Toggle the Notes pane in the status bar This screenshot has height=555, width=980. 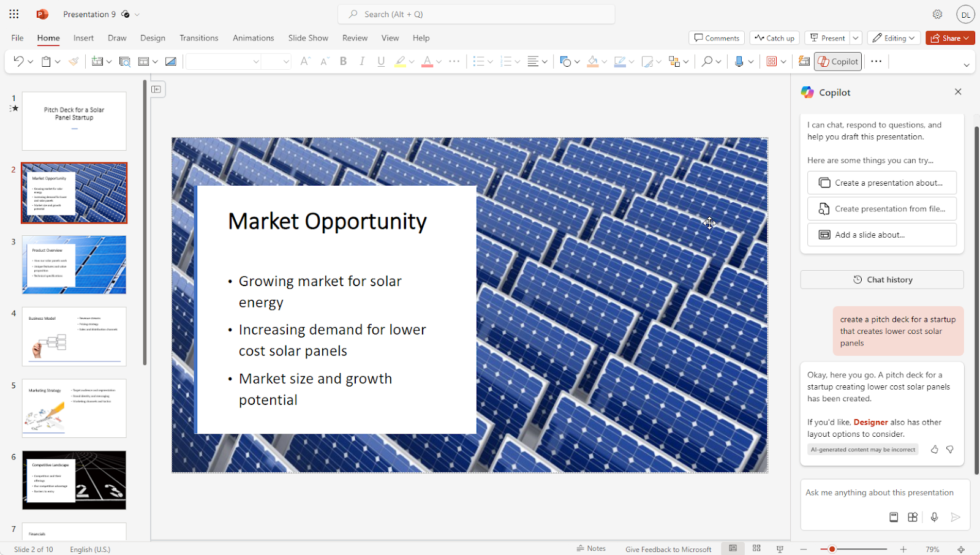click(x=591, y=548)
